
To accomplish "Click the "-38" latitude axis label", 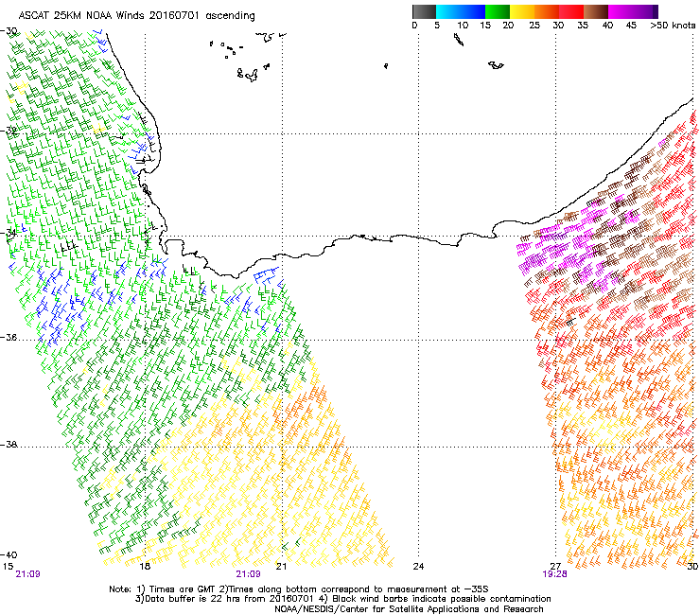I will coord(9,445).
